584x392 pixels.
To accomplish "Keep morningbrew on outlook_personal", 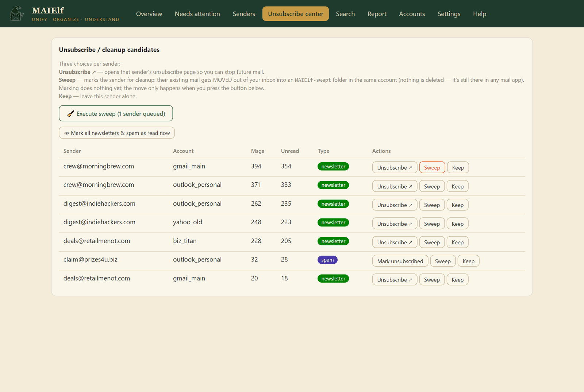I will (458, 186).
